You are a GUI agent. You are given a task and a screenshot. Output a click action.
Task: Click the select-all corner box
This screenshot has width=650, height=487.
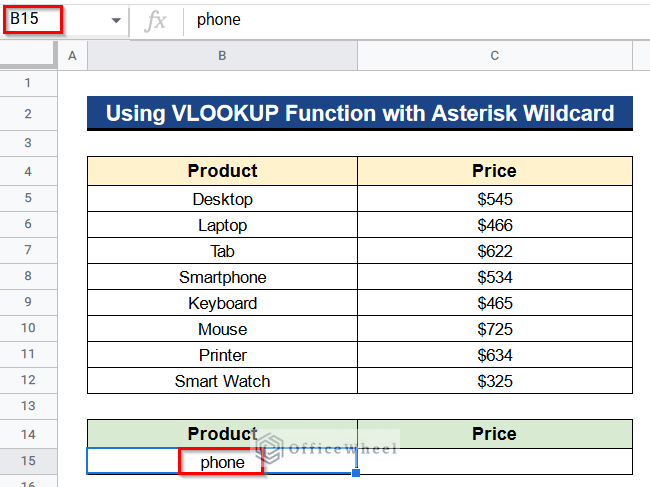pyautogui.click(x=28, y=57)
